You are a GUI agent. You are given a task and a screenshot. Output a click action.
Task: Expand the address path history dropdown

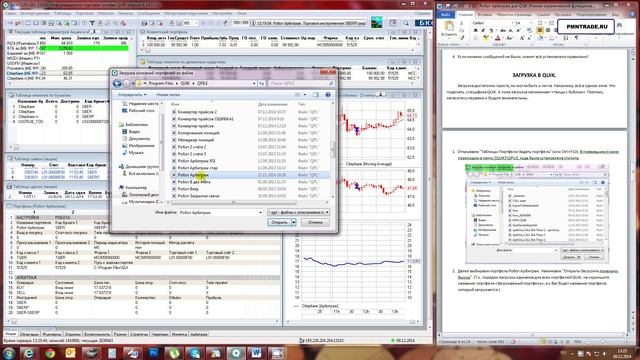coord(254,83)
